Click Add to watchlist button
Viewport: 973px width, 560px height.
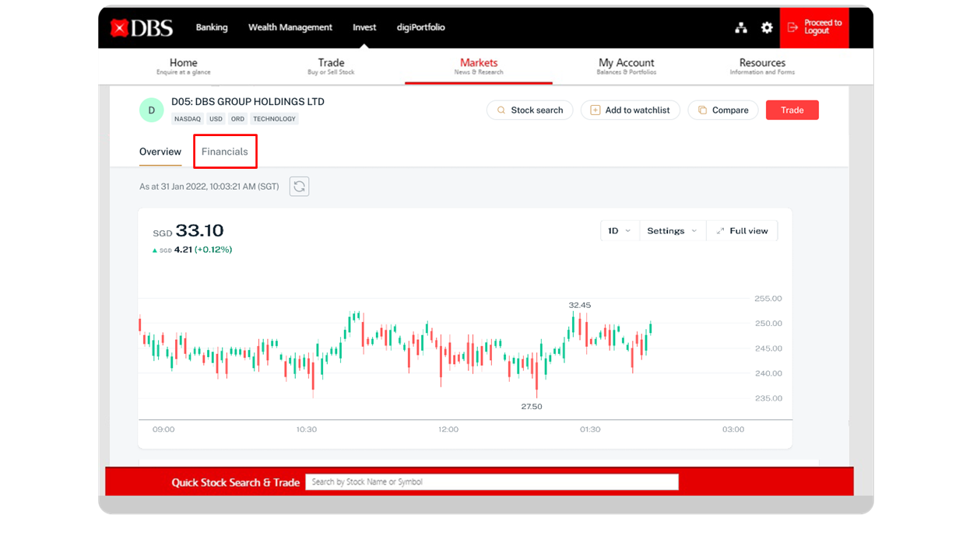pyautogui.click(x=631, y=110)
